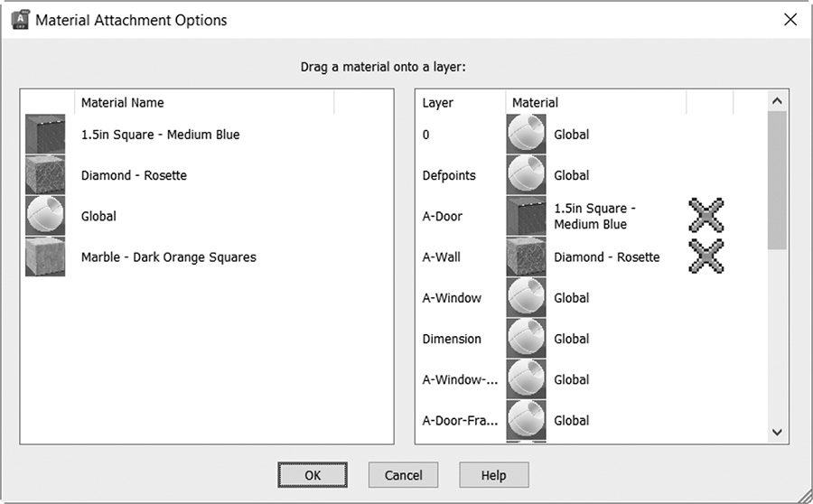
Task: Cancel the material attachment changes
Action: tap(404, 475)
